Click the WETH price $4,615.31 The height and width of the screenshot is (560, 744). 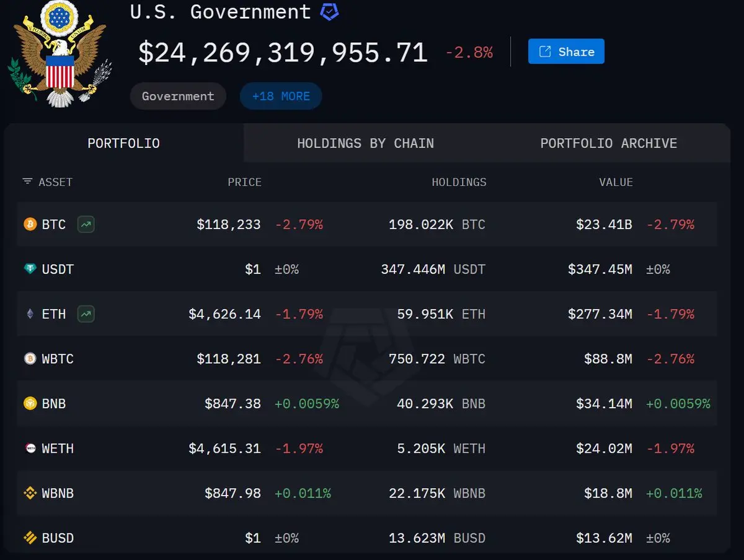tap(224, 448)
